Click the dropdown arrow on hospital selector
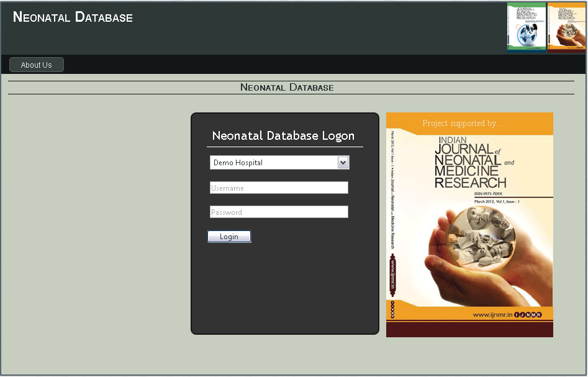Image resolution: width=588 pixels, height=377 pixels. point(343,163)
